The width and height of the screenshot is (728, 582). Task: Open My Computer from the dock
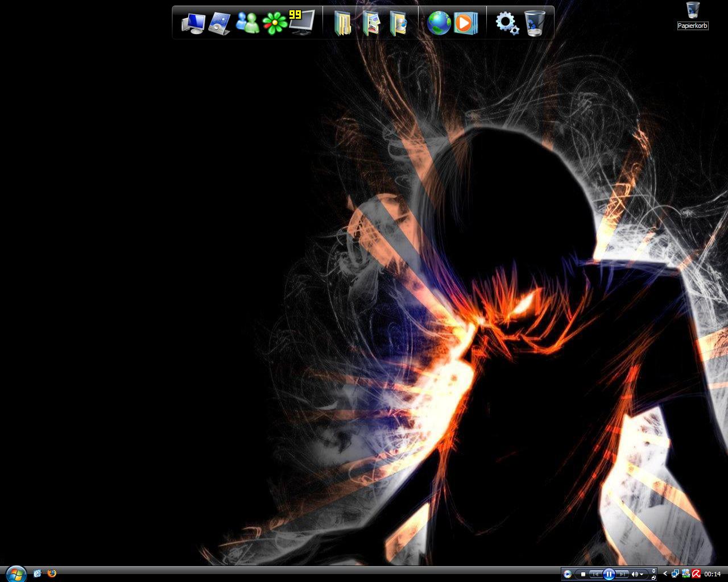tap(193, 23)
